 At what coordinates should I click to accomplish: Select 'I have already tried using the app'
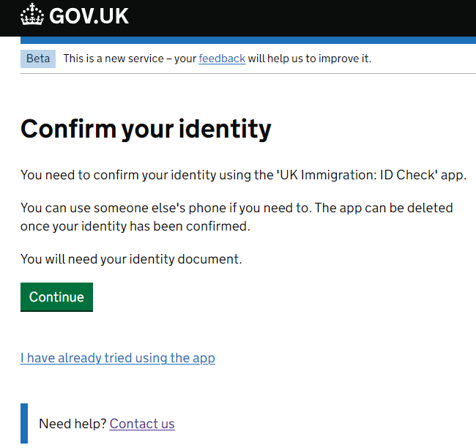click(118, 358)
